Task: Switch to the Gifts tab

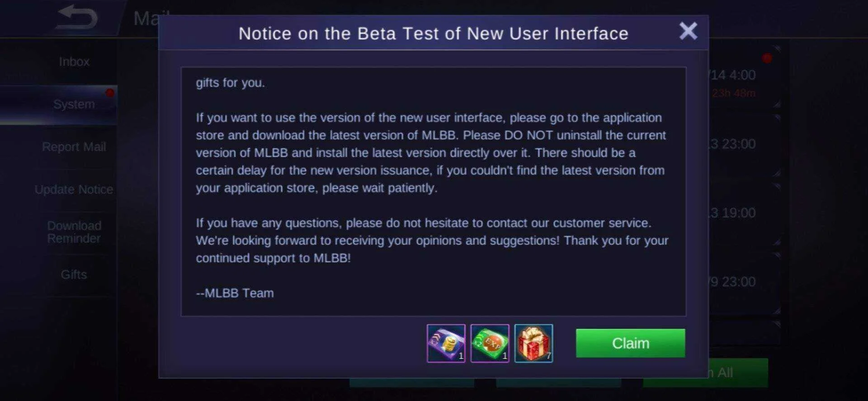Action: (74, 274)
